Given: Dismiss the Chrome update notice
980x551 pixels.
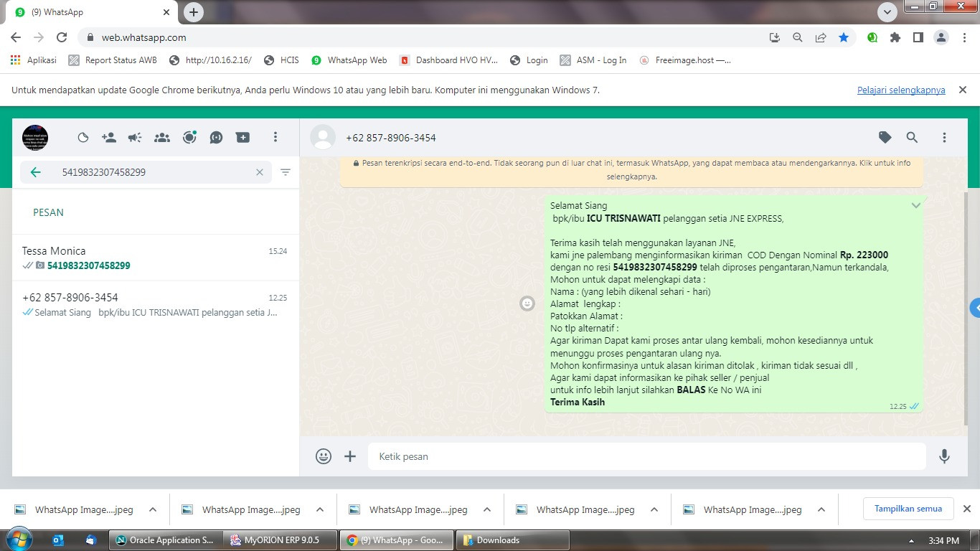Looking at the screenshot, I should (963, 90).
